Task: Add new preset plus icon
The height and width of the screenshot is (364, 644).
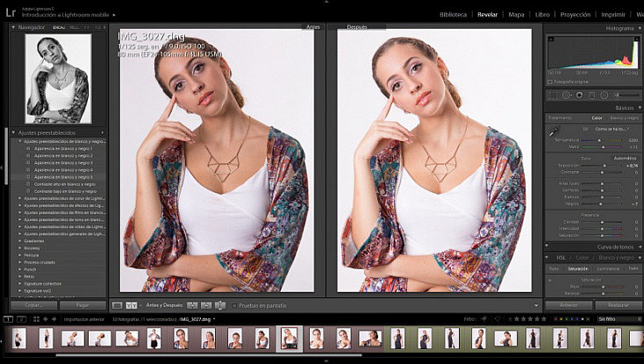Action: [102, 133]
